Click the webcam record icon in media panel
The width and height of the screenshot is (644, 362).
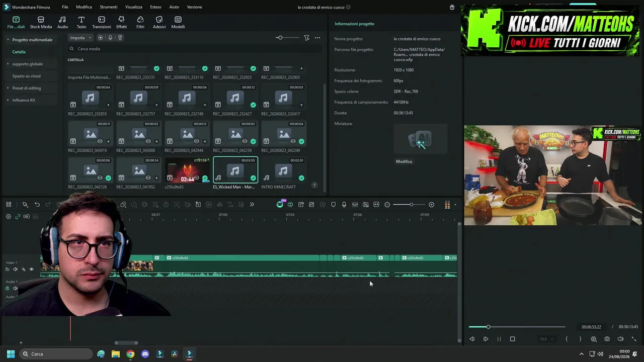(x=120, y=38)
